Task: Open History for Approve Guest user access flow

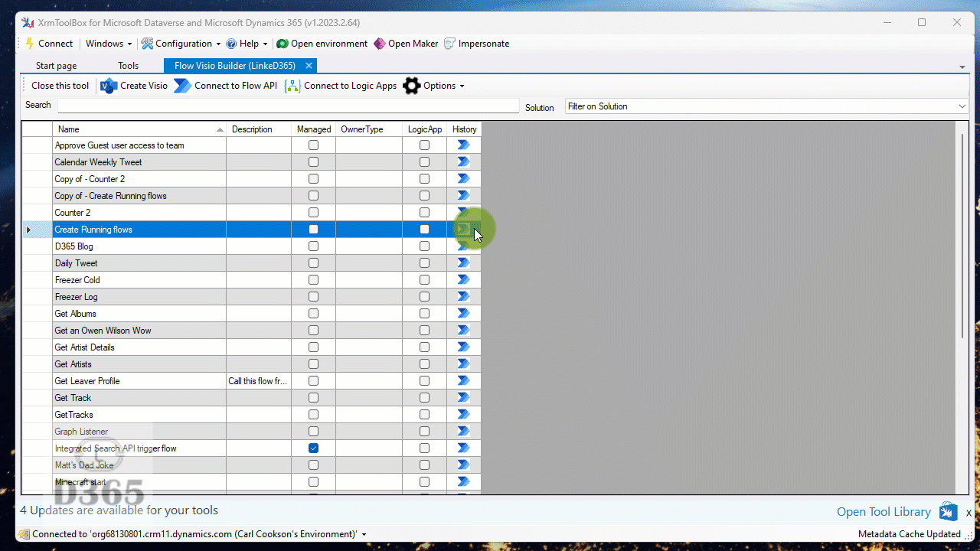Action: [x=463, y=145]
